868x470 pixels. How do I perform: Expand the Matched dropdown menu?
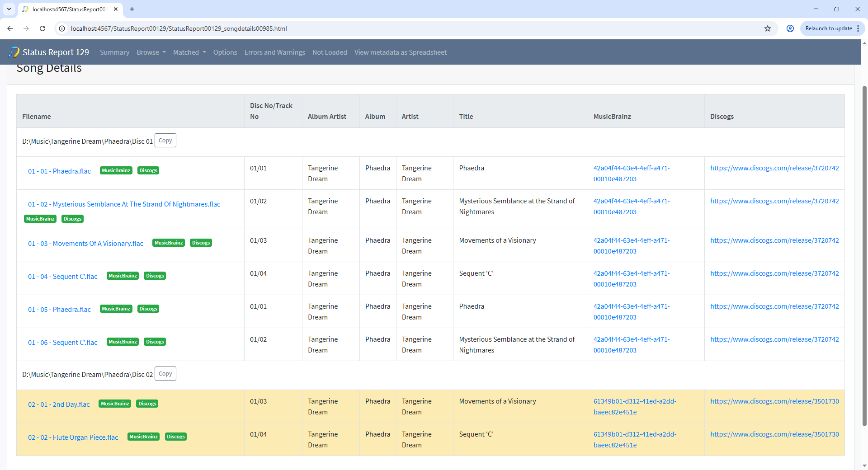189,52
